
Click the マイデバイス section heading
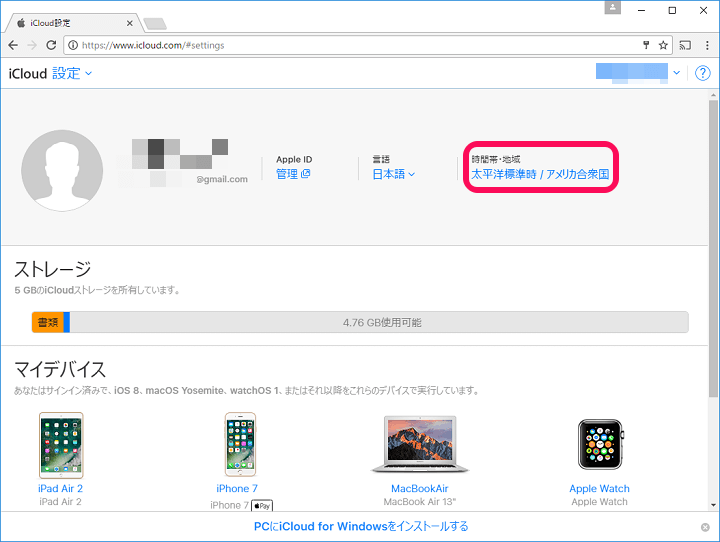(x=60, y=369)
